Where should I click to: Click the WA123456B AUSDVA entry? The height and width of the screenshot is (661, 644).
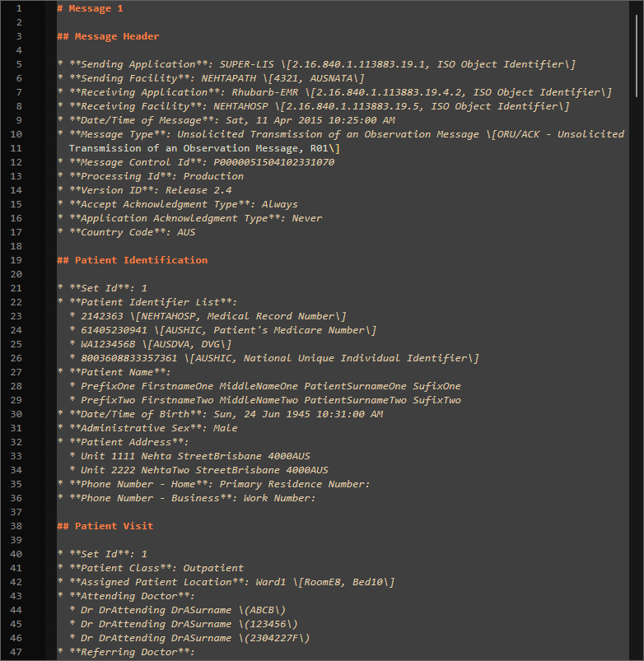point(151,344)
